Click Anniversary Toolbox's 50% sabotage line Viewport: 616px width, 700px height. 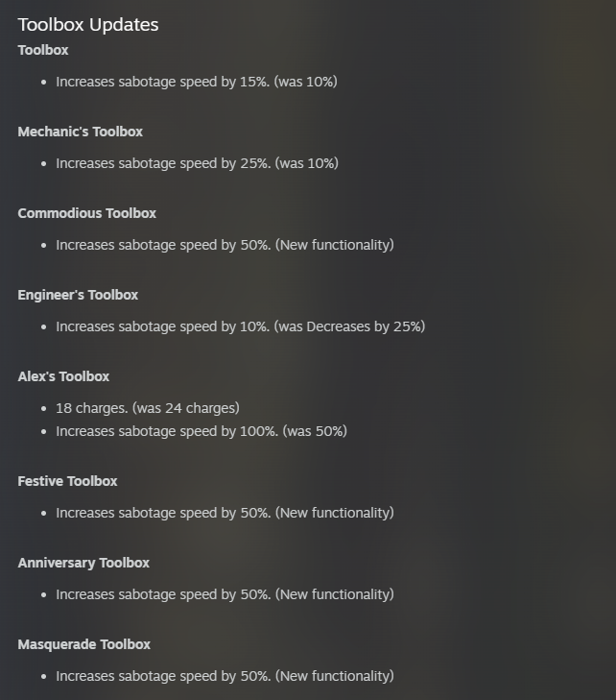(x=225, y=595)
